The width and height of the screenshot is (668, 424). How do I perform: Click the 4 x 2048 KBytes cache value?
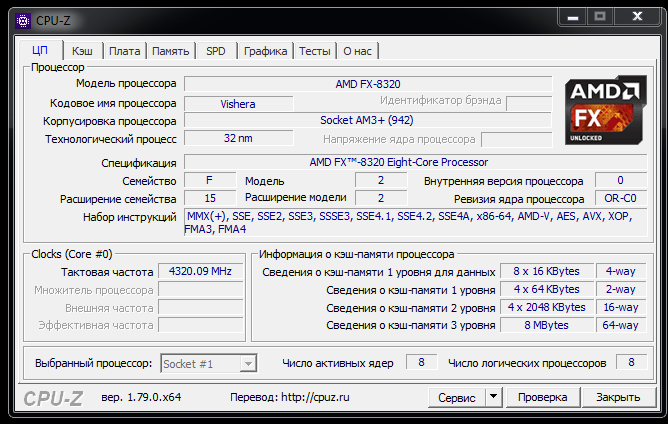click(x=547, y=307)
